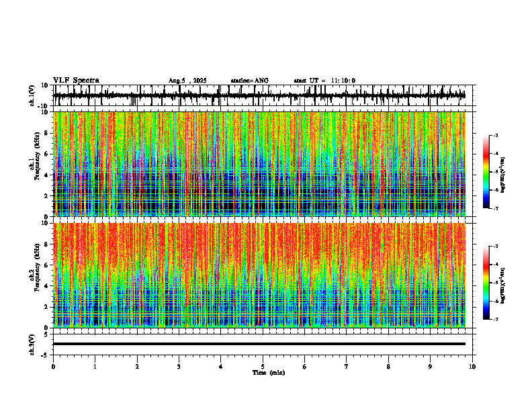The image size is (532, 411).
Task: Click time axis tick label '7'
Action: point(347,367)
